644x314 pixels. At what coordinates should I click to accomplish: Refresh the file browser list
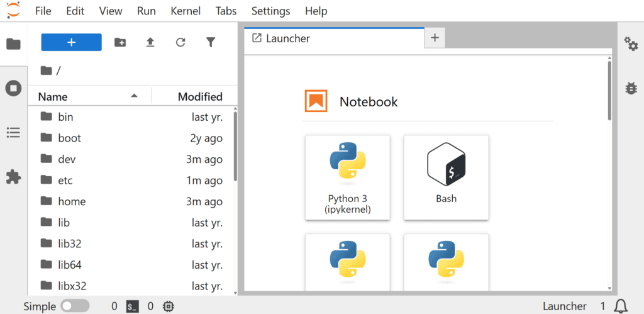tap(180, 42)
